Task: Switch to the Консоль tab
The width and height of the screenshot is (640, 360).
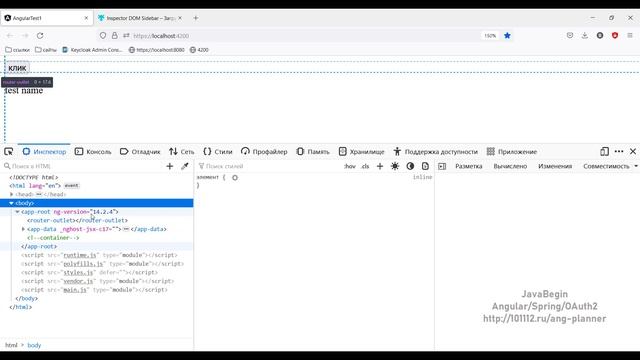Action: 93,151
